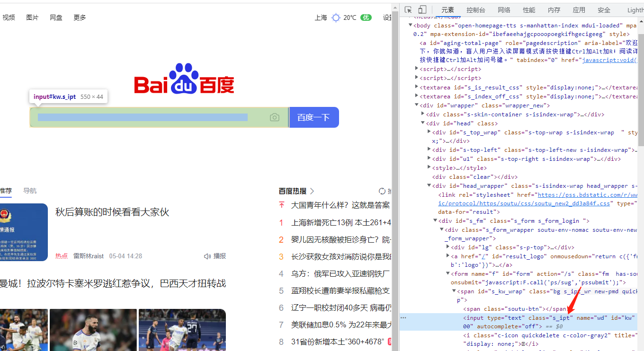
Task: Expand the s-skin-container div node
Action: point(423,114)
